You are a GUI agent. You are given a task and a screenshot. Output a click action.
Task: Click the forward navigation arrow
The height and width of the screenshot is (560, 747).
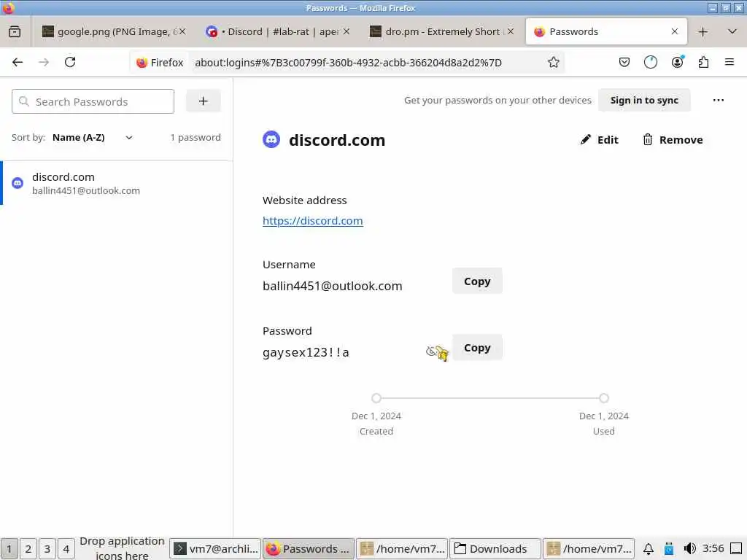44,63
